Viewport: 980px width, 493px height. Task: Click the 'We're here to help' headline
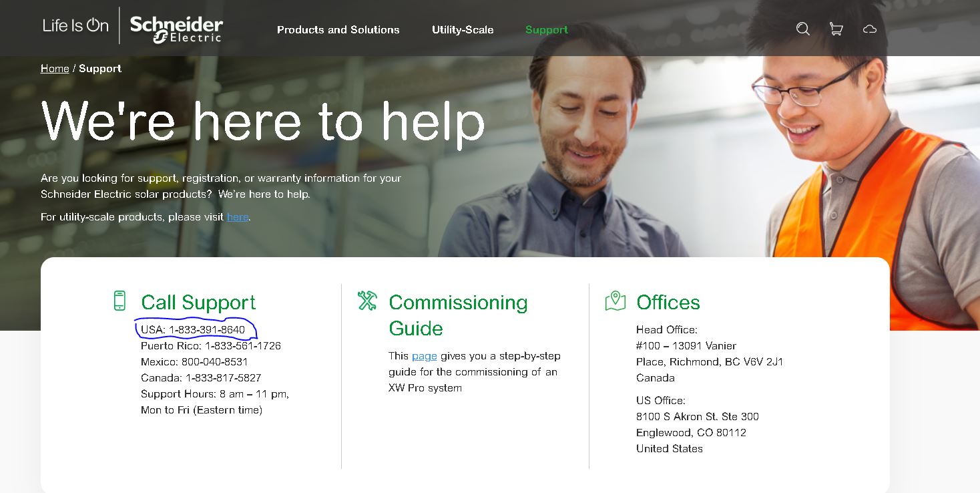(262, 123)
